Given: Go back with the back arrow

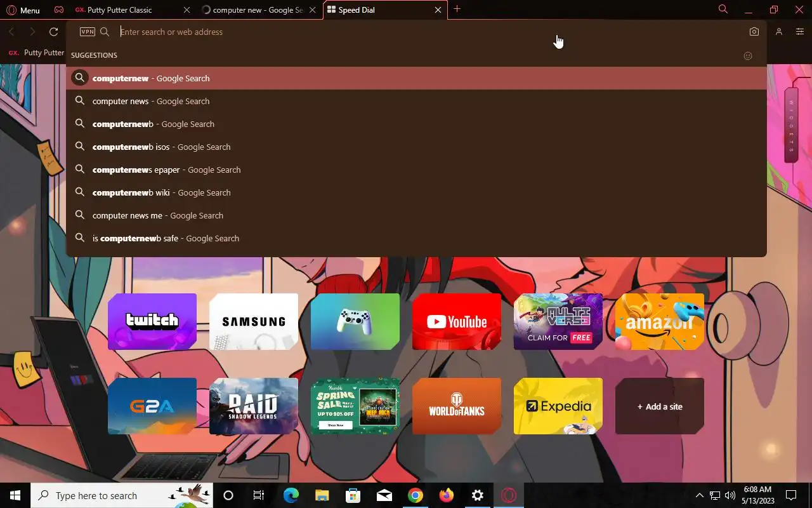Looking at the screenshot, I should 11,32.
